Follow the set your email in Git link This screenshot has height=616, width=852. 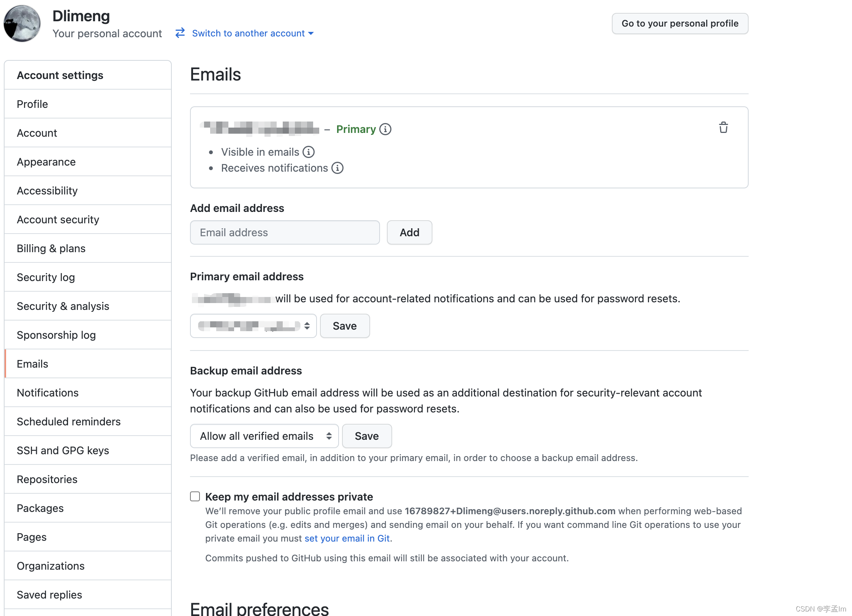point(347,538)
